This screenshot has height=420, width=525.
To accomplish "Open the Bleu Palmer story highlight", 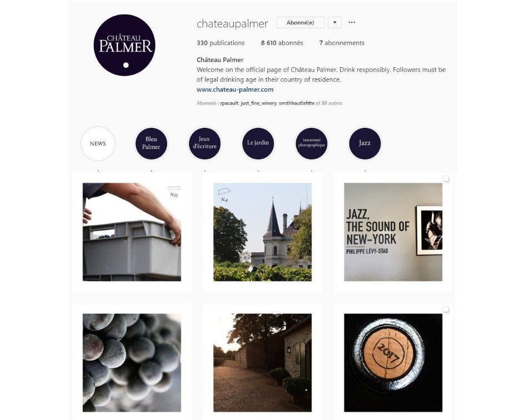I will (x=151, y=143).
